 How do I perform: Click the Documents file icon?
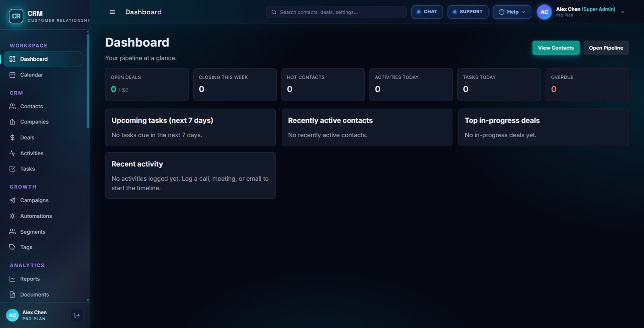click(x=12, y=295)
